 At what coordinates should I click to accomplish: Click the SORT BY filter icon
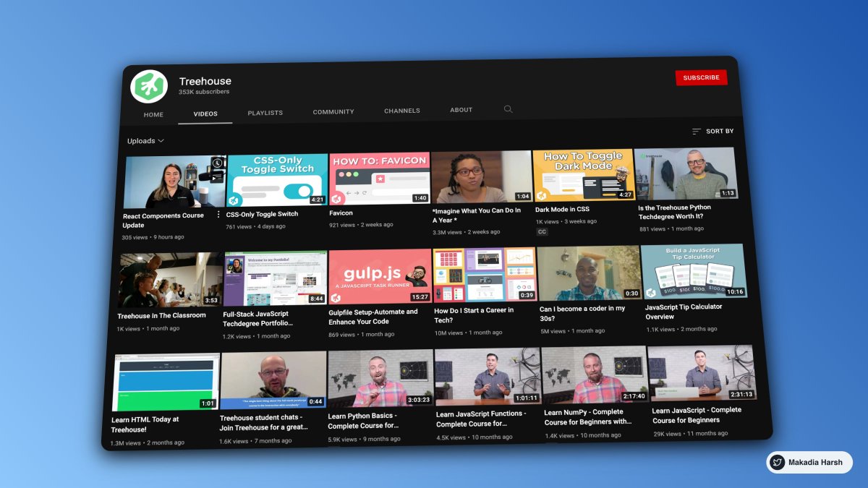[696, 131]
